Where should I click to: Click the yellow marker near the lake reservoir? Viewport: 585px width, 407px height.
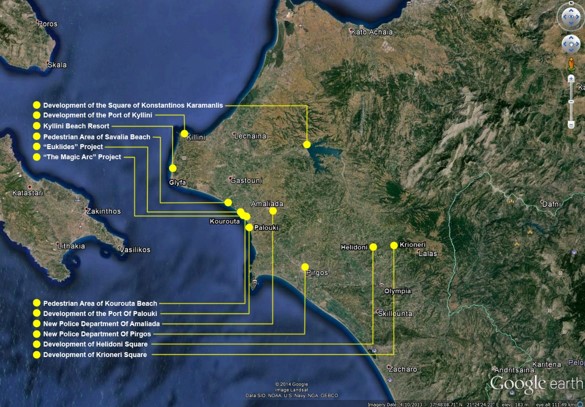tap(307, 144)
